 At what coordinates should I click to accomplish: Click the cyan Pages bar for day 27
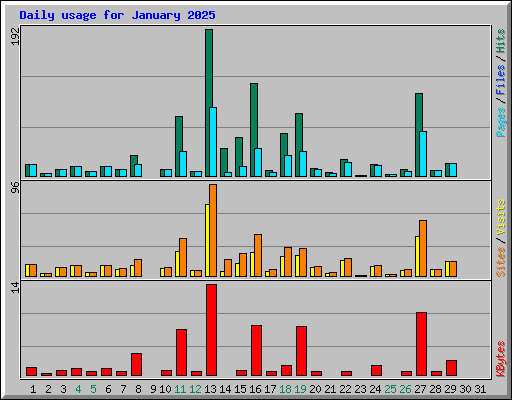click(423, 154)
